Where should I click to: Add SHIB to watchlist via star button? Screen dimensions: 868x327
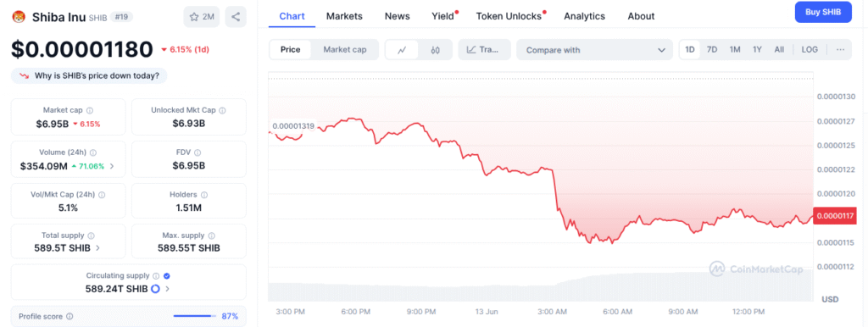[202, 17]
